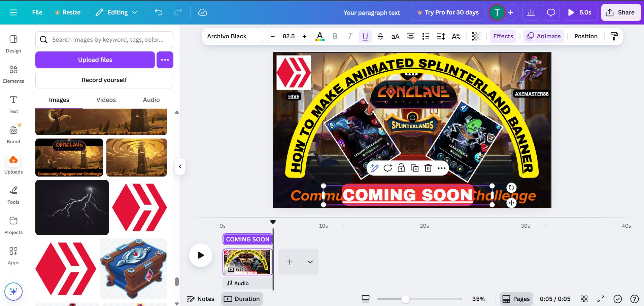This screenshot has height=306, width=644.
Task: Click Record yourself button
Action: [104, 80]
